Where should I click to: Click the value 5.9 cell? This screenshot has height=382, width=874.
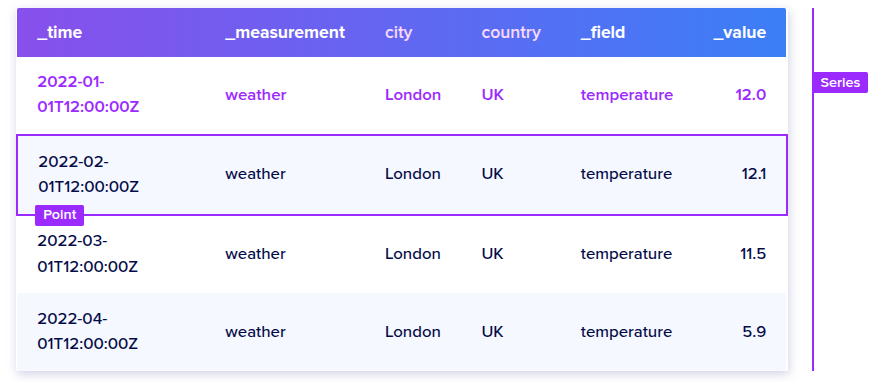pyautogui.click(x=754, y=332)
